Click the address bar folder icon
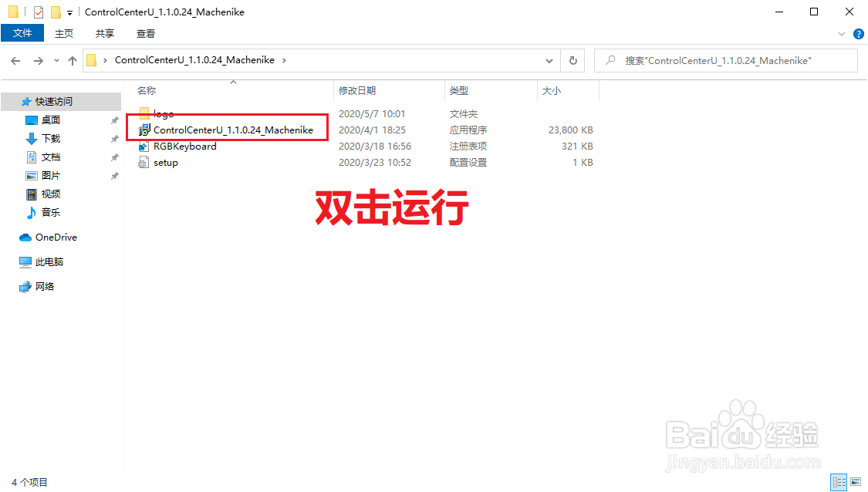The height and width of the screenshot is (492, 868). (92, 60)
